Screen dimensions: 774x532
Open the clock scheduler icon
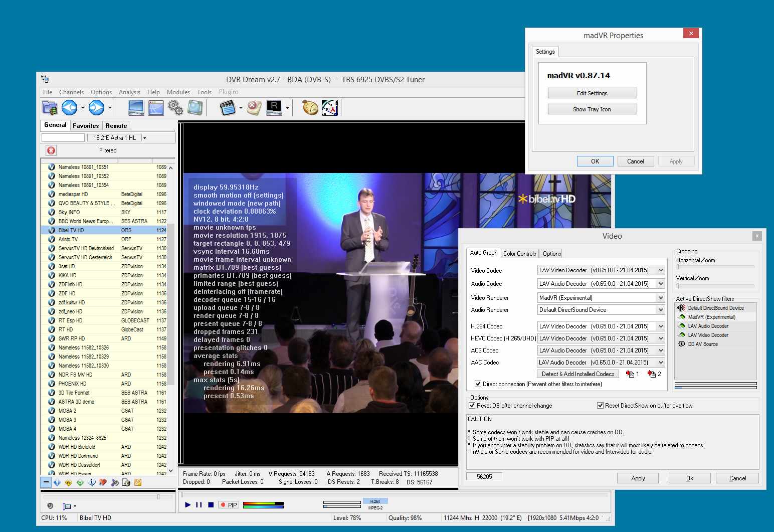coord(330,107)
